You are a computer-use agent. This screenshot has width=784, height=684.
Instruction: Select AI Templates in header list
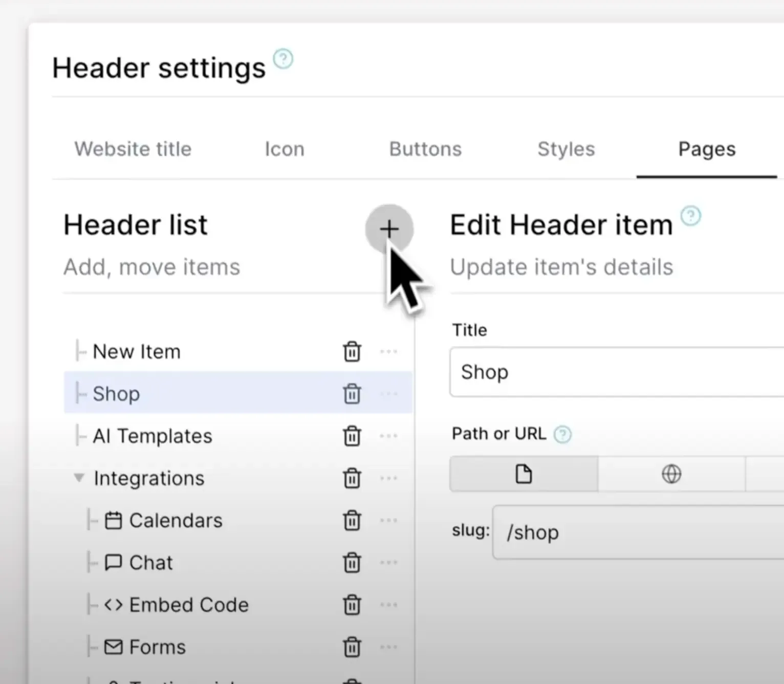tap(153, 436)
